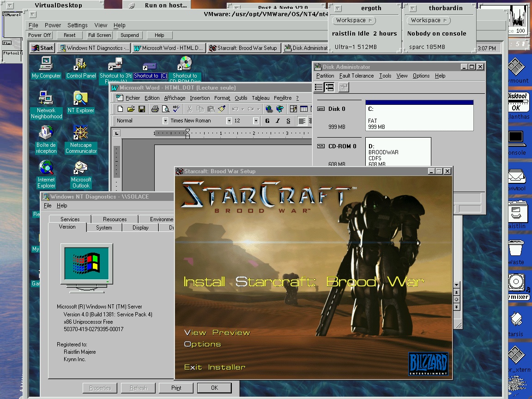Open the Fichier menu in Word
The width and height of the screenshot is (532, 399).
click(133, 98)
